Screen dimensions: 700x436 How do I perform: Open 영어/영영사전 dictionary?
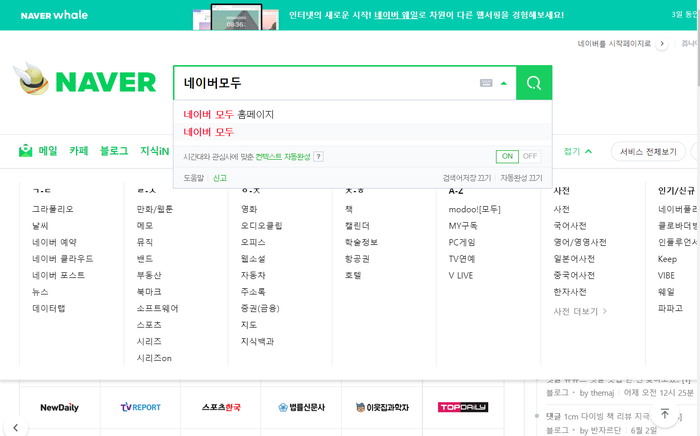point(580,242)
